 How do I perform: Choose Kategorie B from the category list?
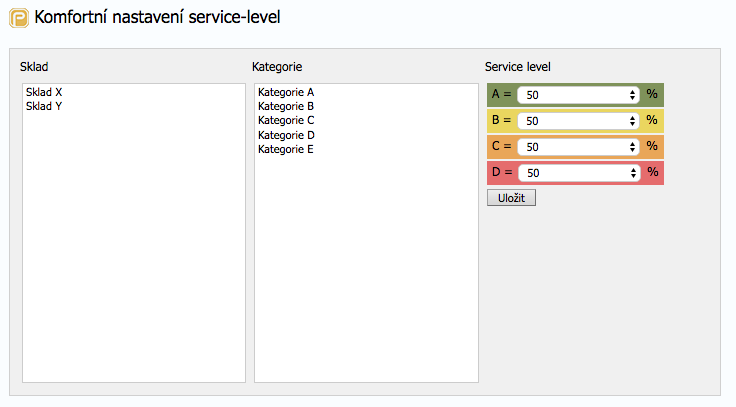coord(286,106)
